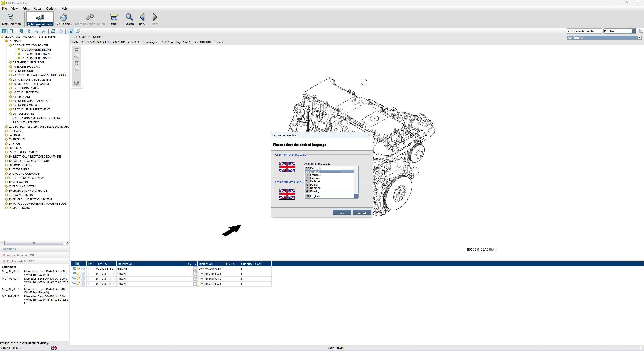This screenshot has width=644, height=351.
Task: Click the info icon on the small toolbar
Action: tap(61, 31)
